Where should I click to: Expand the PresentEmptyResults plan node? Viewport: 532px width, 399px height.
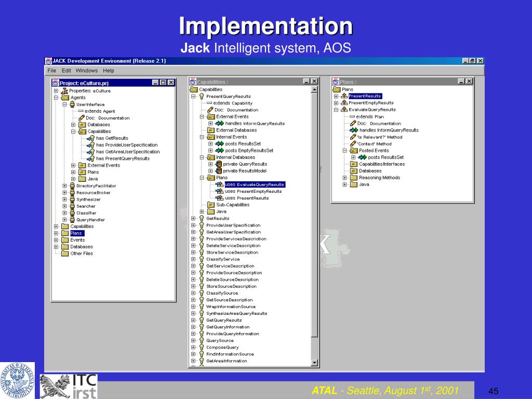336,103
